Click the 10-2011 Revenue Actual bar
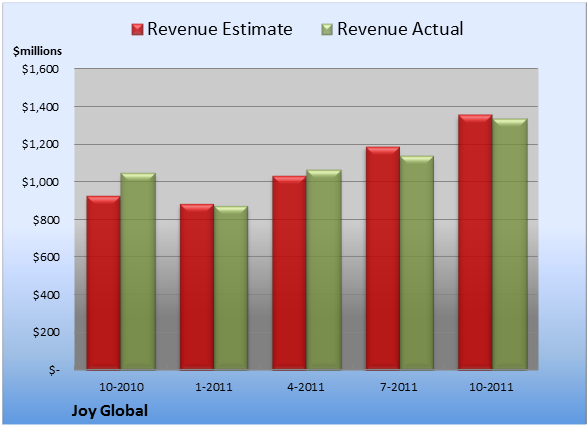The height and width of the screenshot is (426, 588). pos(510,244)
